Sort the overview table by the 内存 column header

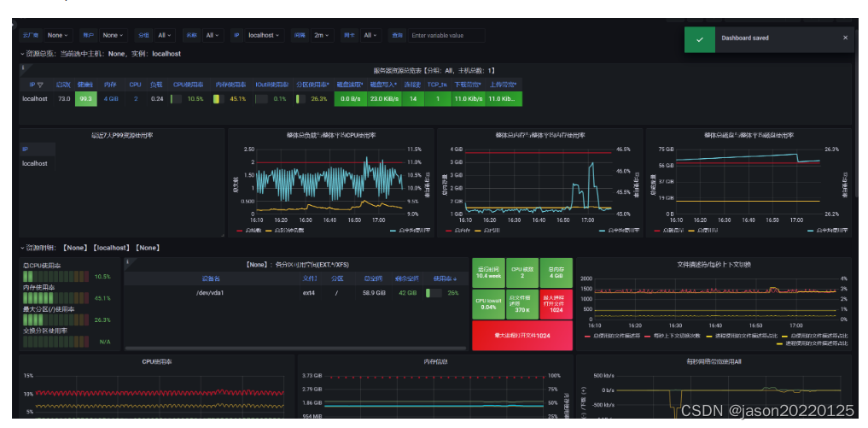click(x=110, y=85)
